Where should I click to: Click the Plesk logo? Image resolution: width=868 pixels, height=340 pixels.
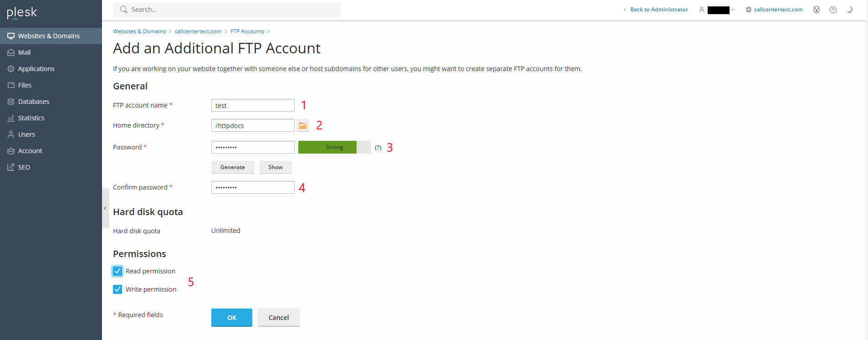[x=22, y=13]
